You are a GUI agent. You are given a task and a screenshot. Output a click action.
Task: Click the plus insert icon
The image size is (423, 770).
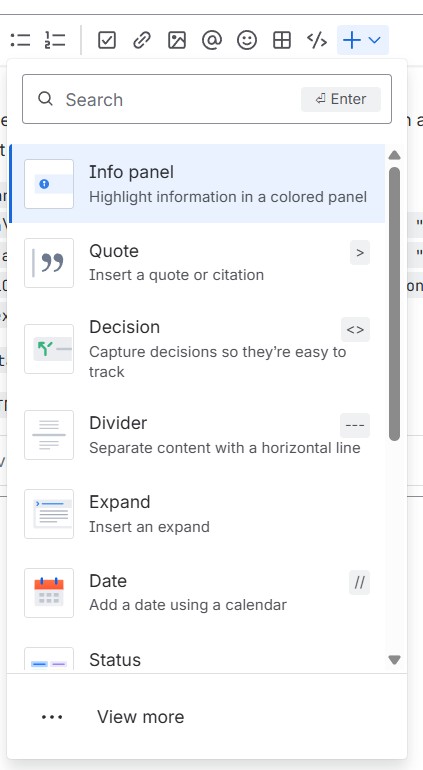click(352, 40)
